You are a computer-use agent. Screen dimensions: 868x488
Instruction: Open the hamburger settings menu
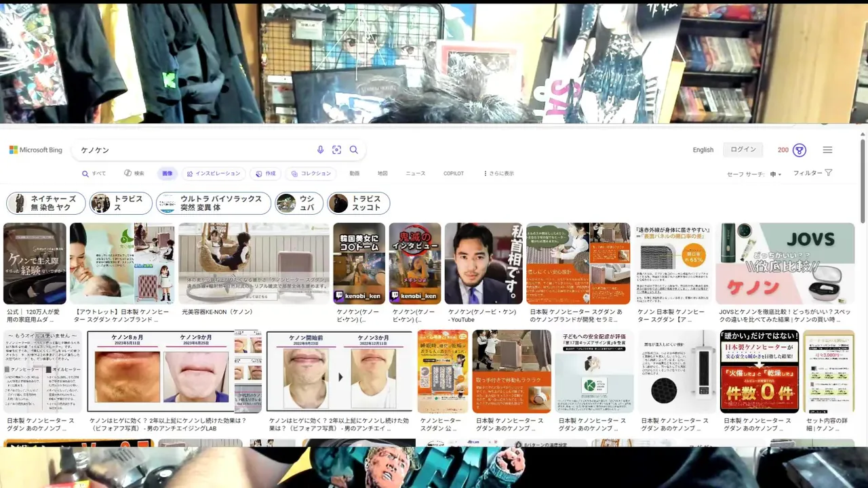[827, 150]
